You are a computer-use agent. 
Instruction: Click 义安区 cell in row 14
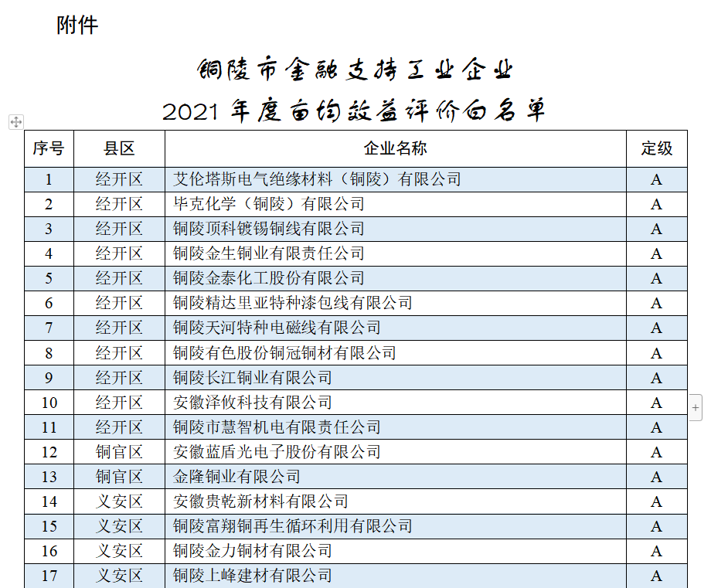coord(119,501)
